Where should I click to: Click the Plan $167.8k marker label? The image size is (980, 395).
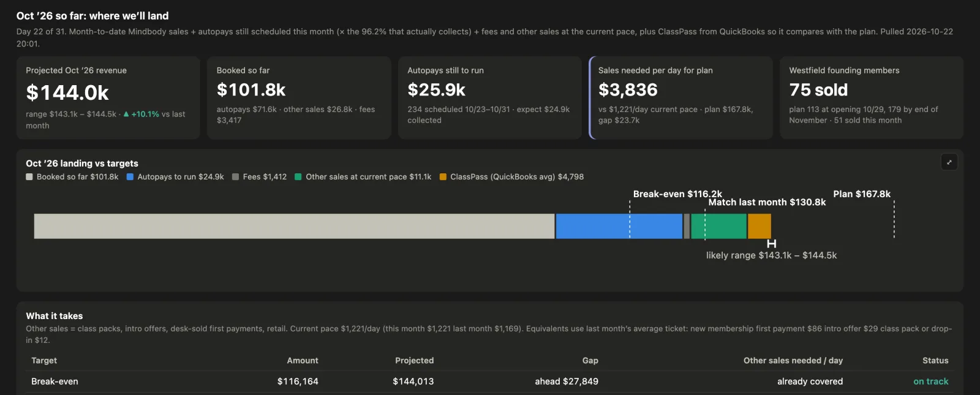862,194
